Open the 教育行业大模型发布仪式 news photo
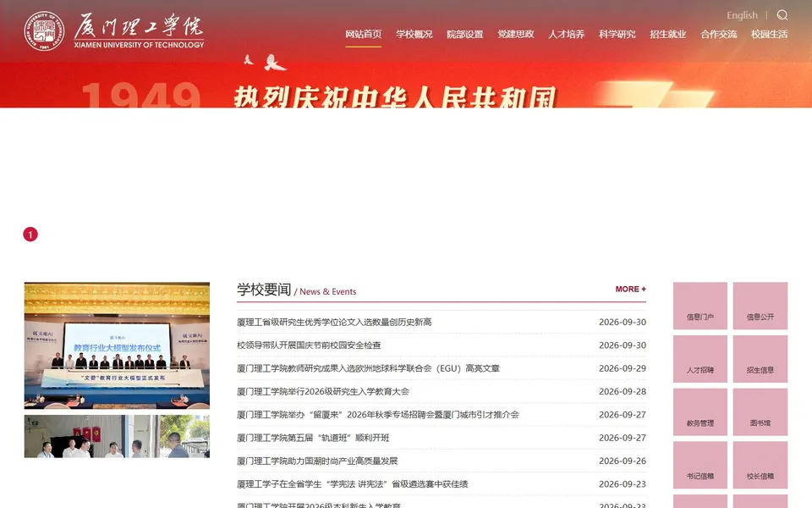The image size is (812, 508). coord(117,345)
